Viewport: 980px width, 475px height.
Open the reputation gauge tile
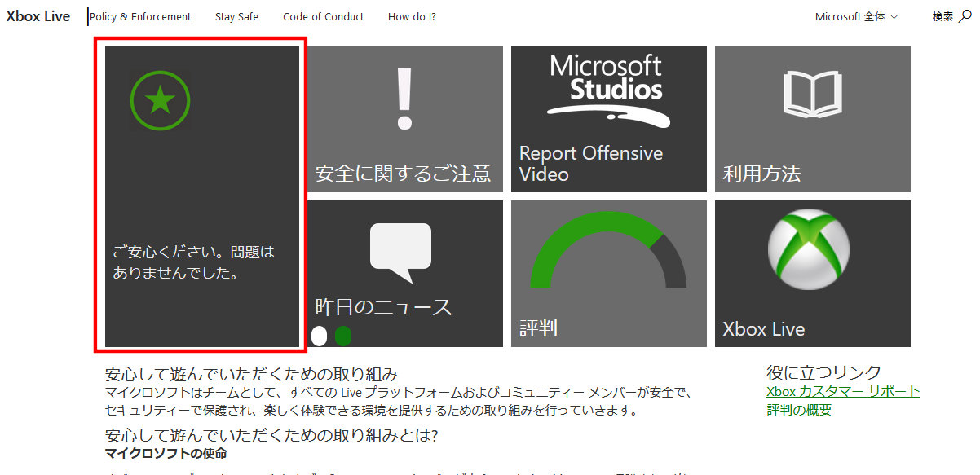click(x=609, y=274)
